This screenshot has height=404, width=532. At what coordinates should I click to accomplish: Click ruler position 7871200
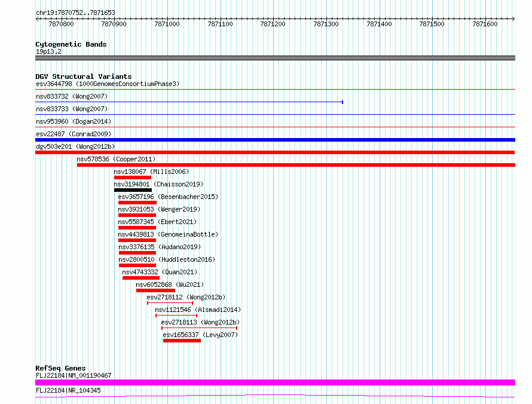(x=273, y=24)
